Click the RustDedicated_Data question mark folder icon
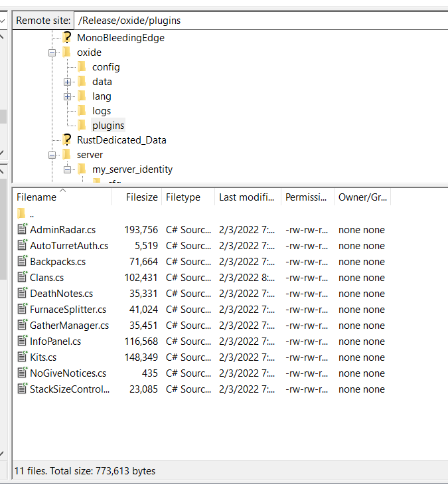 (67, 140)
